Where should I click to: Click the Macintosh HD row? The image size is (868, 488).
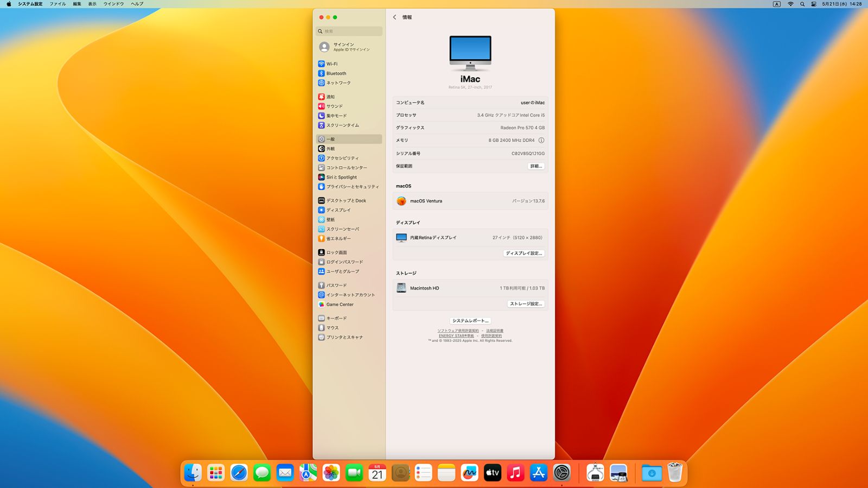470,288
